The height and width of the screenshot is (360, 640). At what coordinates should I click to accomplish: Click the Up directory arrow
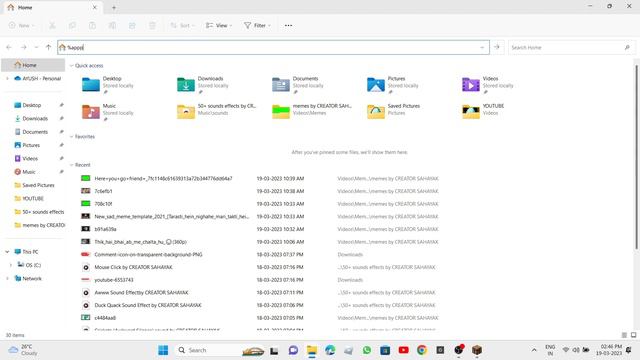(48, 47)
